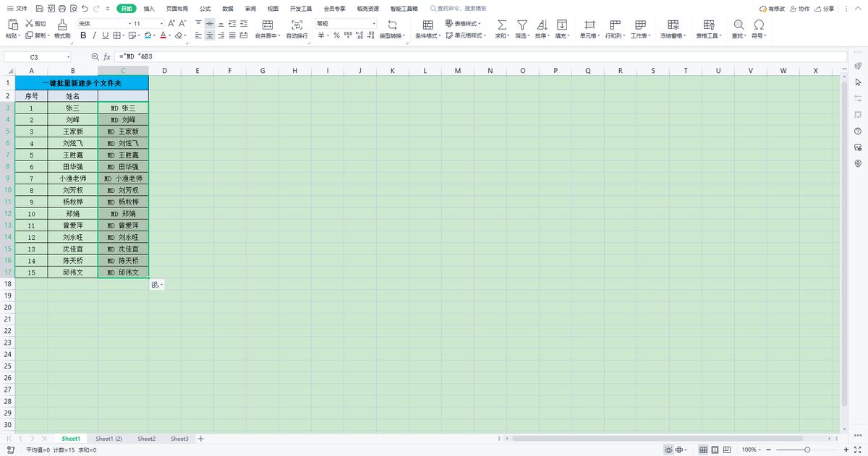Toggle Bold formatting
The image size is (868, 456).
(83, 35)
